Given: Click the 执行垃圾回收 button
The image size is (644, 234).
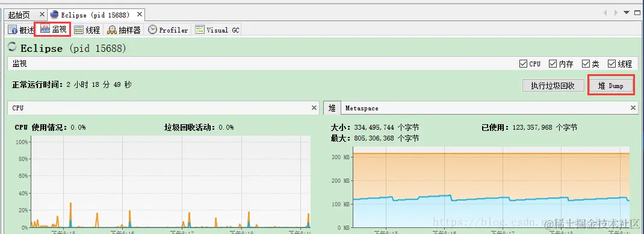Looking at the screenshot, I should 553,86.
